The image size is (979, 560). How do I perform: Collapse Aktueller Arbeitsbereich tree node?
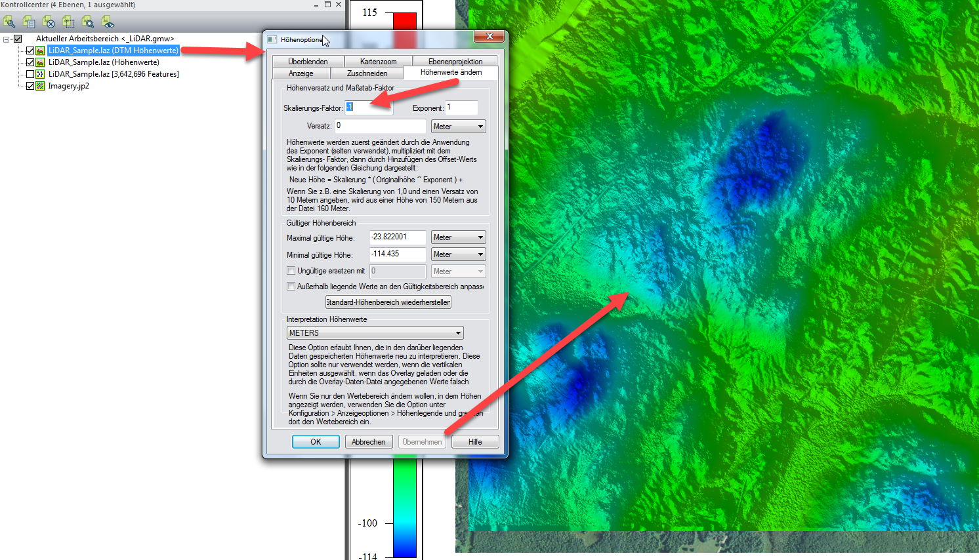point(6,39)
